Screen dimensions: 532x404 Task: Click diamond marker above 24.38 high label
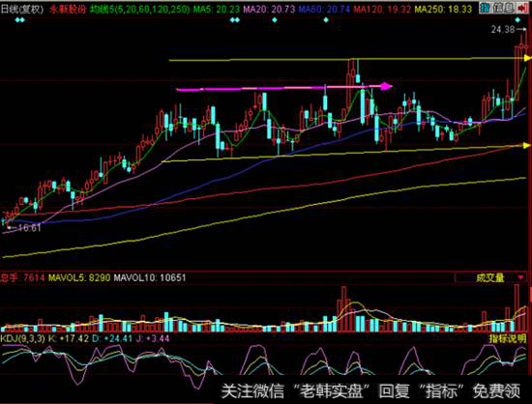click(x=517, y=20)
